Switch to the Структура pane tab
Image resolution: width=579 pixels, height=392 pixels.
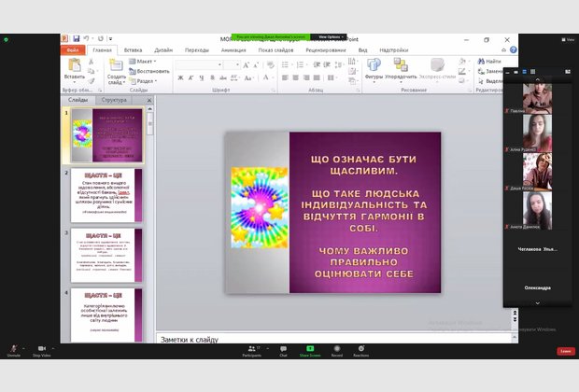click(x=114, y=99)
